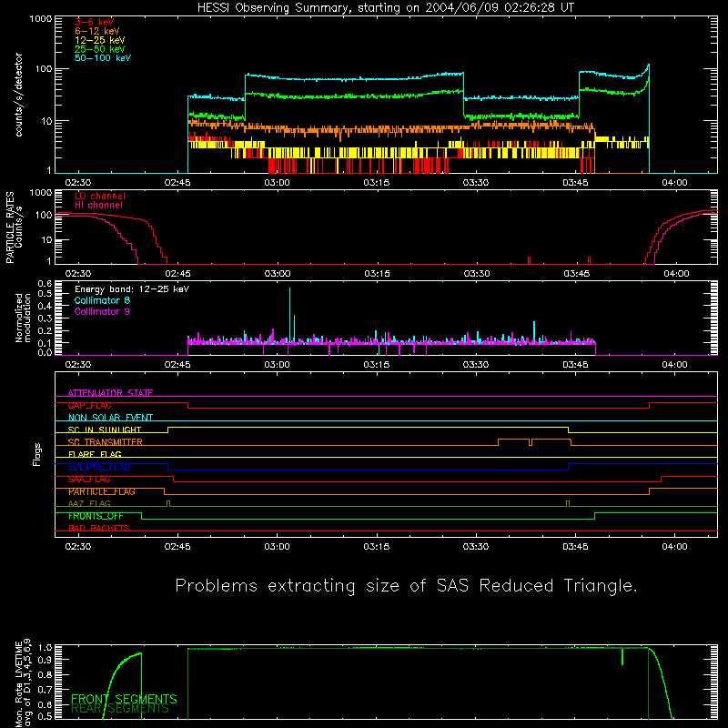Click the 'Energy band: 12-25 keV' label
The image size is (728, 728).
coord(132,289)
